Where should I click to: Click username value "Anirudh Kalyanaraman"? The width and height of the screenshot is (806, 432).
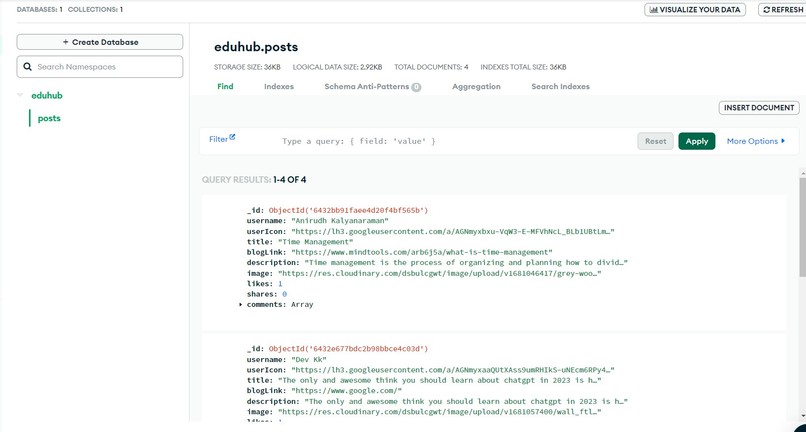(x=341, y=221)
